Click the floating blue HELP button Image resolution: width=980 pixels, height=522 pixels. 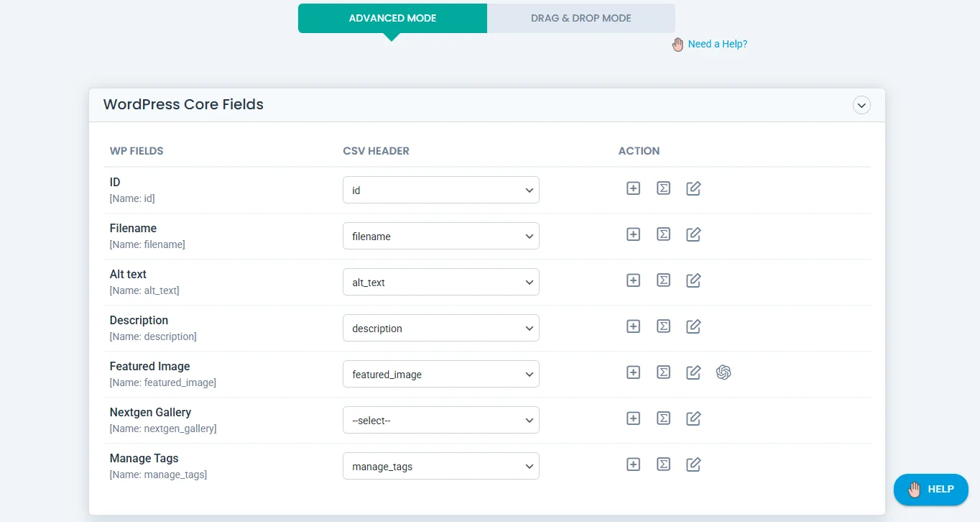[930, 490]
